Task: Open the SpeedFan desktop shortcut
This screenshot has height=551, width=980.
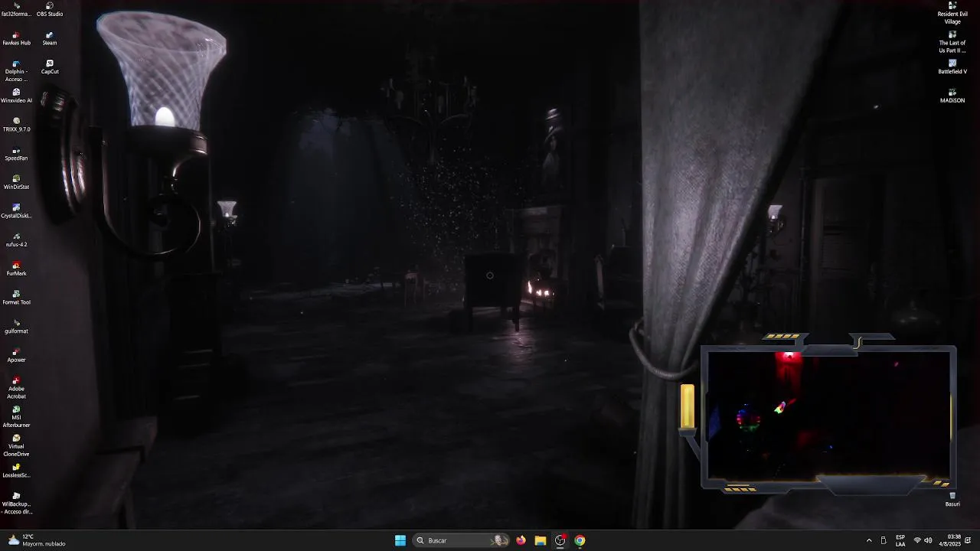Action: (16, 154)
